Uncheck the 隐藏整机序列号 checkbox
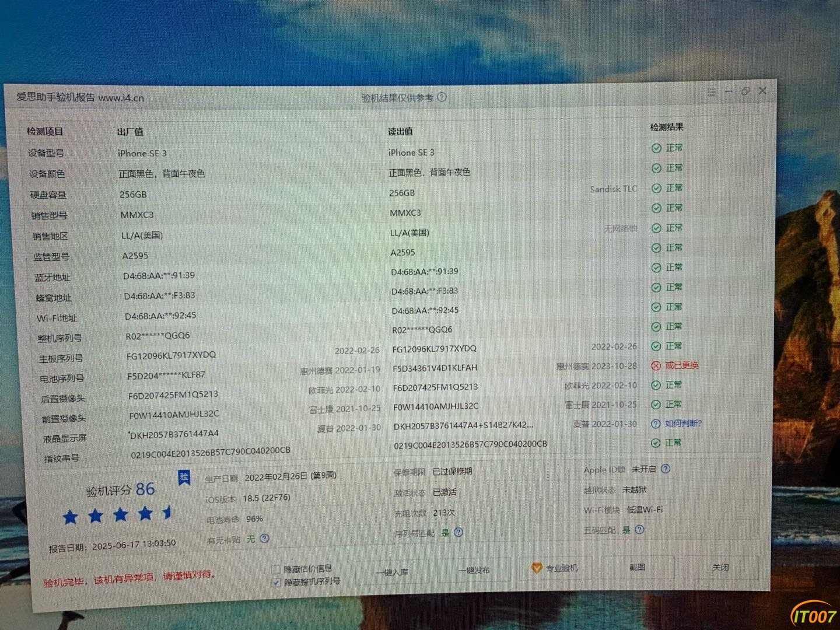 (276, 582)
